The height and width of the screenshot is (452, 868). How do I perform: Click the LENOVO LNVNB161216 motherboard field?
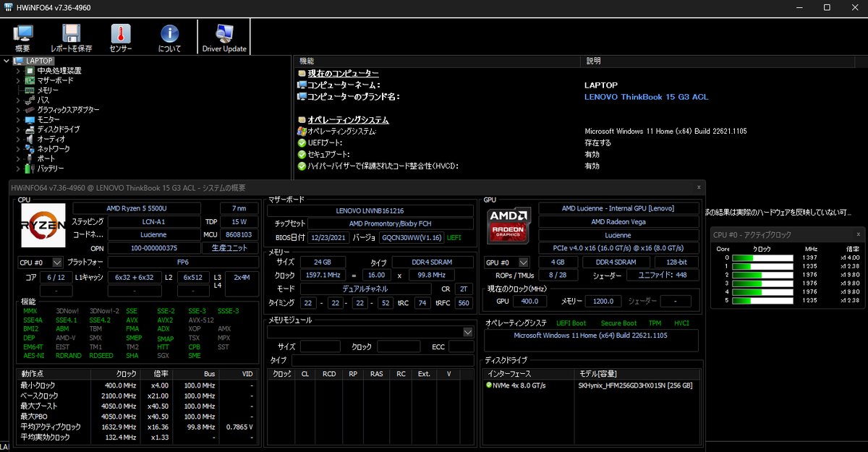tap(370, 210)
